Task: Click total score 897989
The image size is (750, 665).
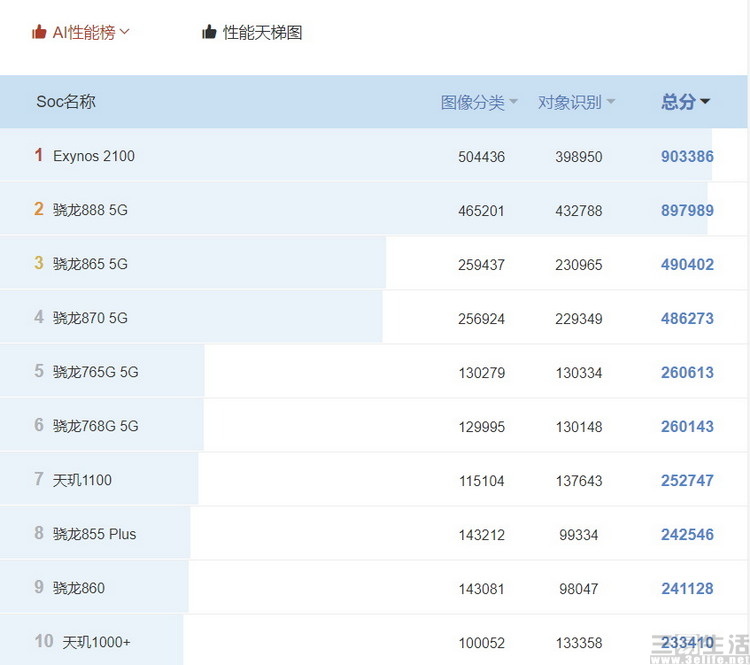Action: pos(687,211)
